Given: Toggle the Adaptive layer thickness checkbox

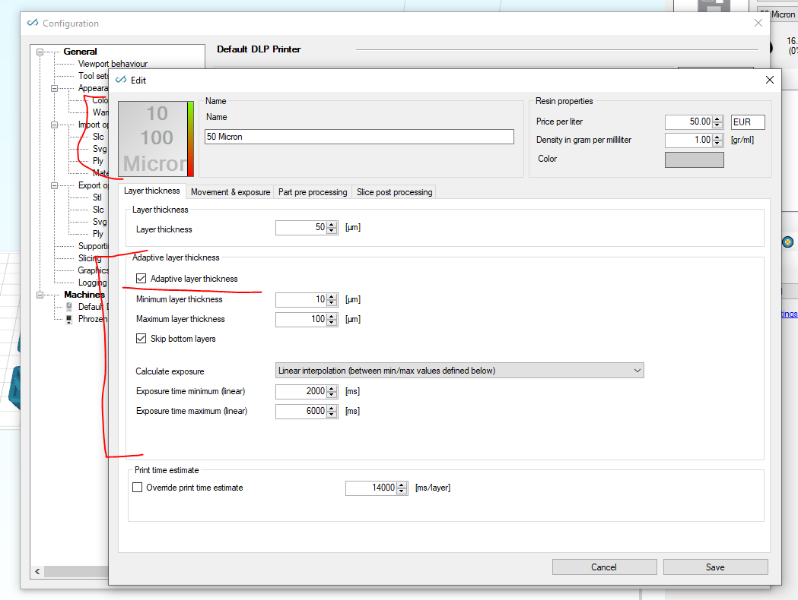Looking at the screenshot, I should (x=141, y=278).
